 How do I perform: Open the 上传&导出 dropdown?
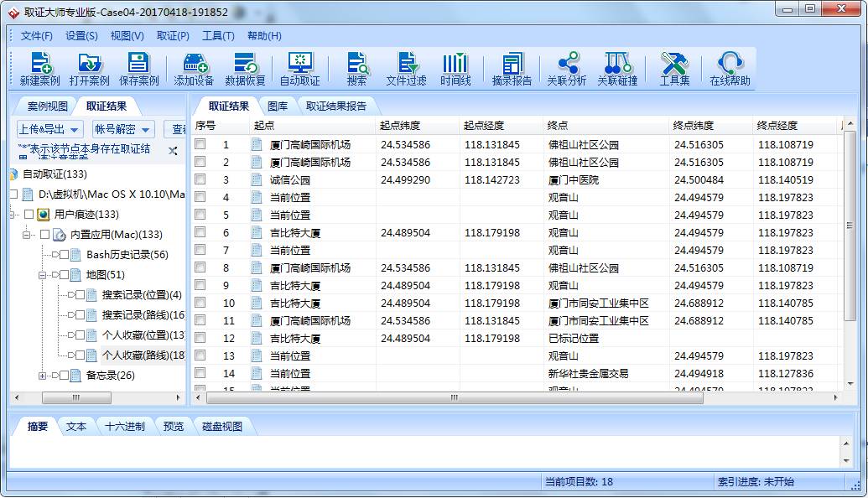point(49,129)
